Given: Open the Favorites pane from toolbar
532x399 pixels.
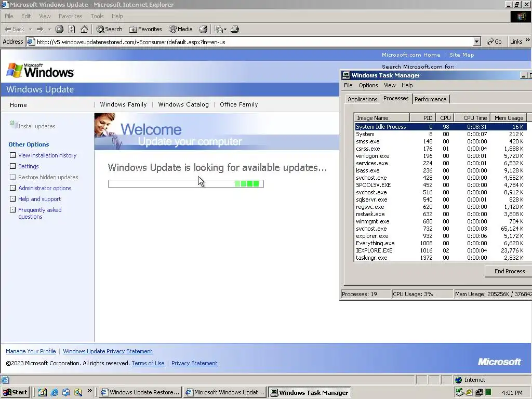Looking at the screenshot, I should (145, 29).
